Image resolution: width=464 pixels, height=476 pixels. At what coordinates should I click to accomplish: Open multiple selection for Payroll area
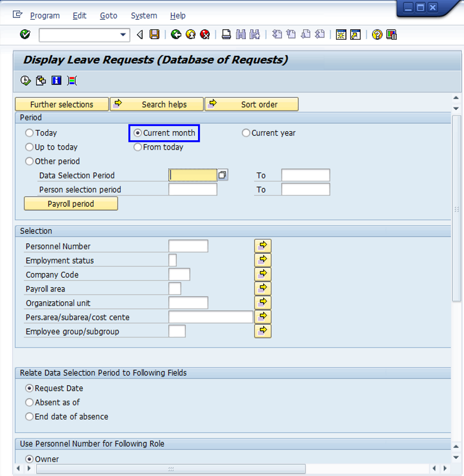pos(263,288)
